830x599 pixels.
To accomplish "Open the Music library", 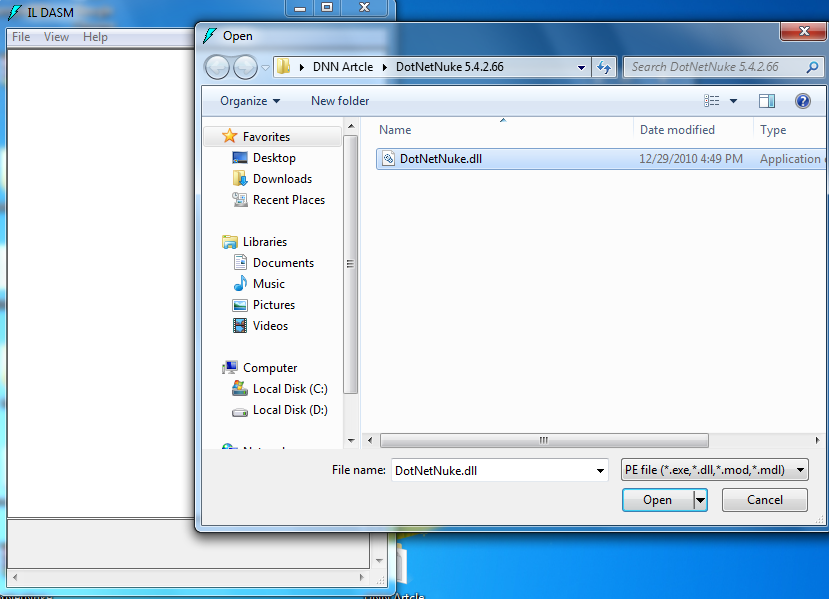I will click(x=268, y=284).
